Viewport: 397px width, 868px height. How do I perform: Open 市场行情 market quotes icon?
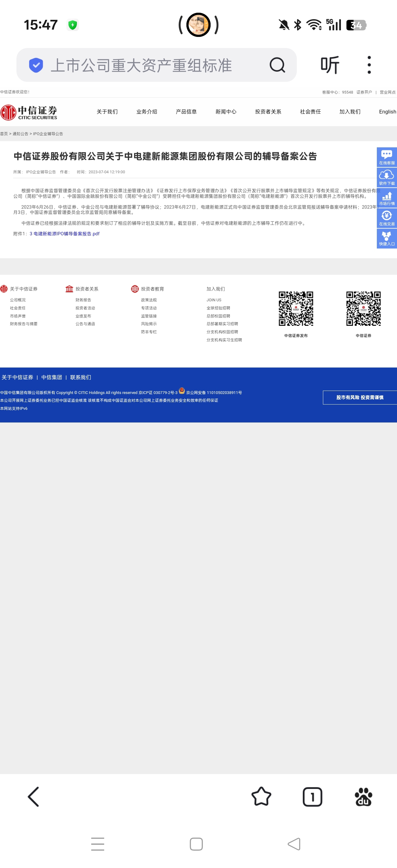[x=386, y=198]
